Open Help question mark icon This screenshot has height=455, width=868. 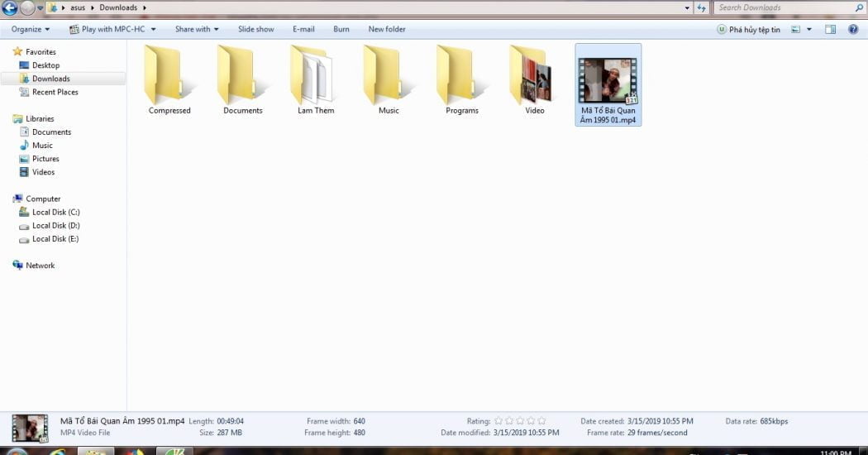[853, 30]
